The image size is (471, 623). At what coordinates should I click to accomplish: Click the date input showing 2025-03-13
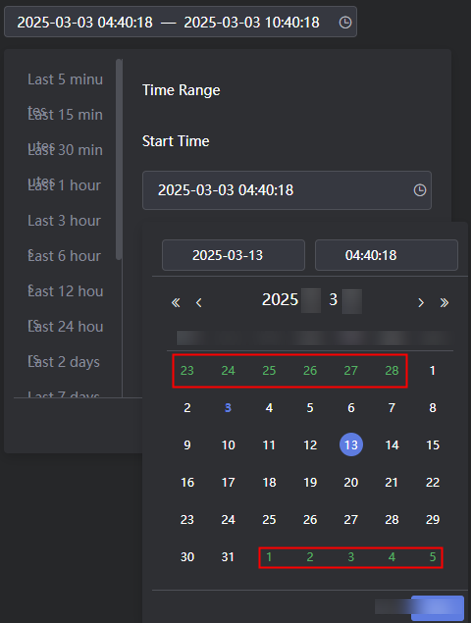click(x=233, y=255)
